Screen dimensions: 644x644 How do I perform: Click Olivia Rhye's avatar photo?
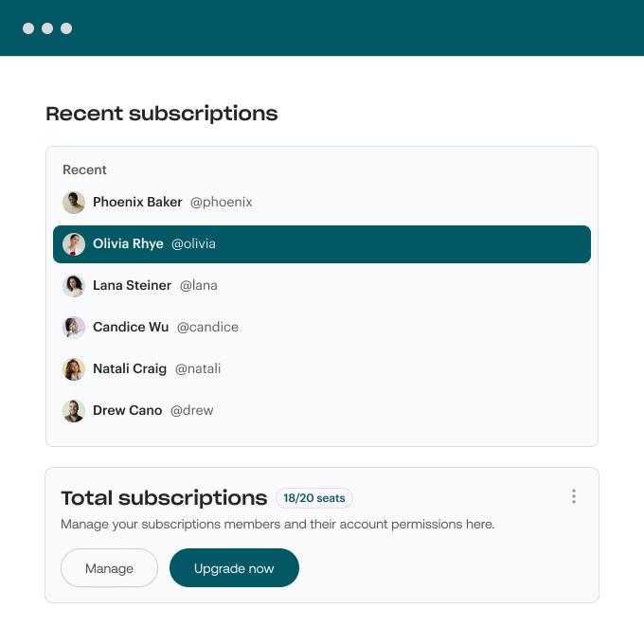pyautogui.click(x=74, y=244)
